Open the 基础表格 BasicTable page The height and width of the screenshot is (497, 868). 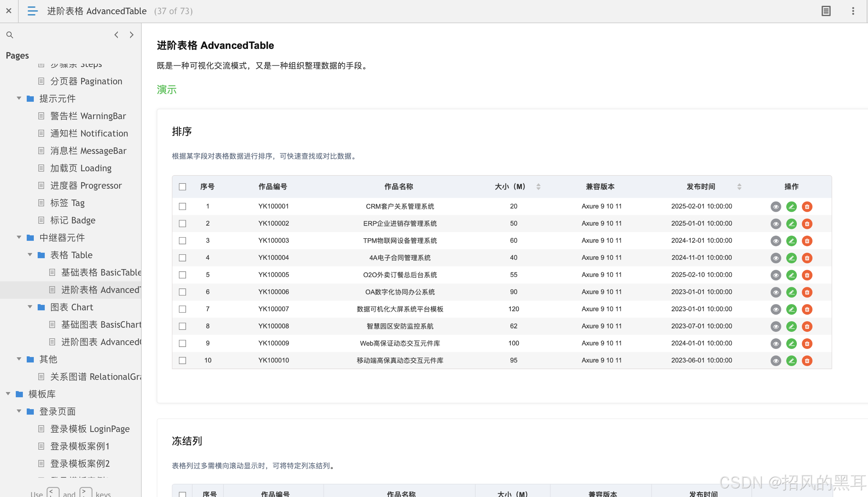point(101,272)
